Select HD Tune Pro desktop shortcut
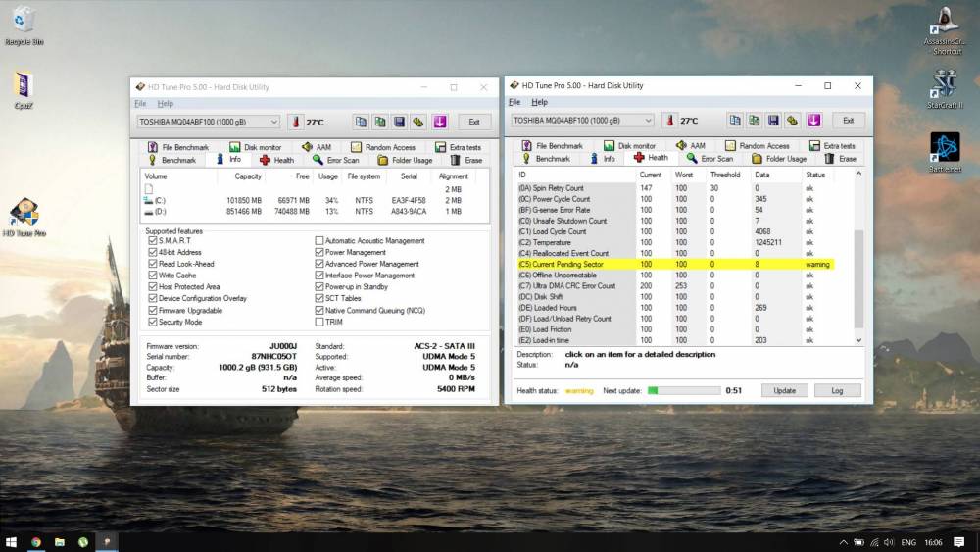The width and height of the screenshot is (980, 552). (x=24, y=217)
